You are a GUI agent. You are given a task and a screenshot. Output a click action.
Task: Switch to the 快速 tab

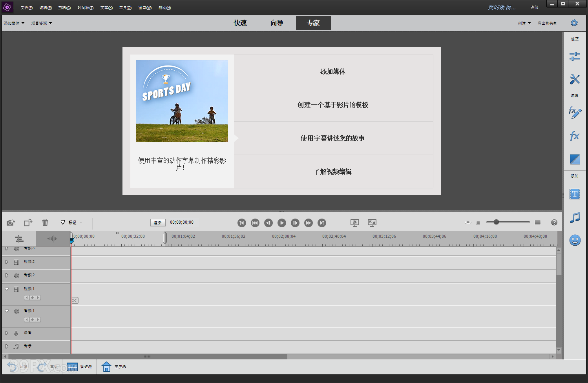(240, 23)
